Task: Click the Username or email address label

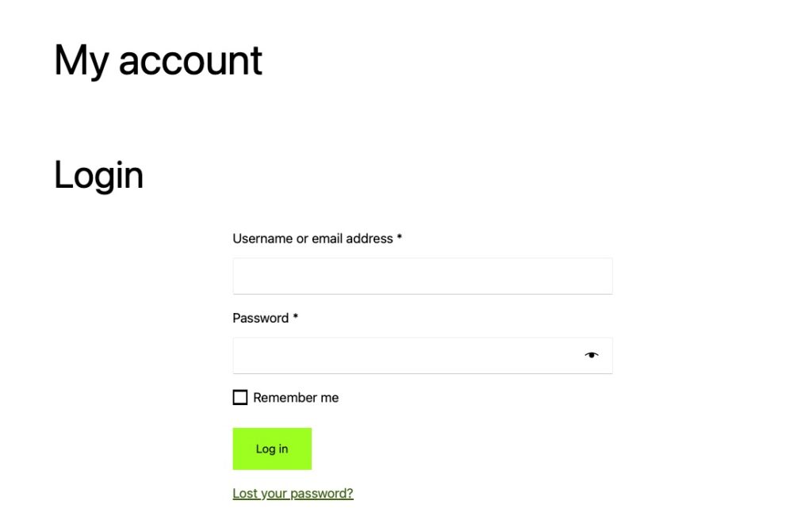Action: pyautogui.click(x=312, y=239)
